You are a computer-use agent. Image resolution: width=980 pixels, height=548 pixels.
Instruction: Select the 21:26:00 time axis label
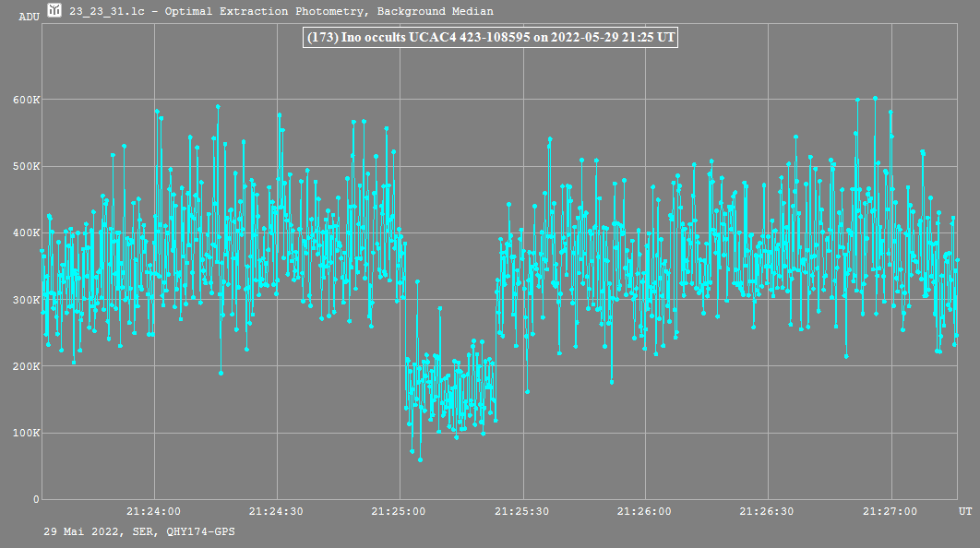tap(644, 511)
